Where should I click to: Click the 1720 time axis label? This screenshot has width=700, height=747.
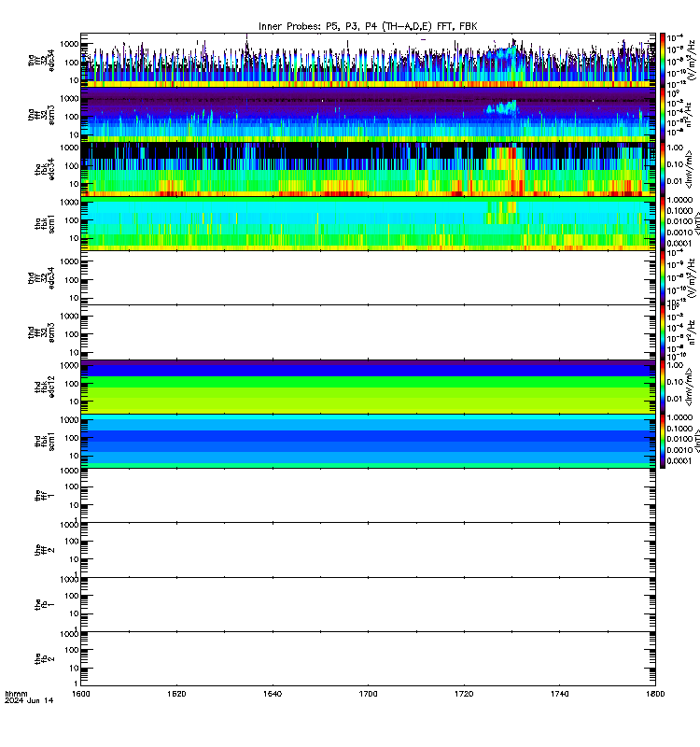pyautogui.click(x=464, y=694)
